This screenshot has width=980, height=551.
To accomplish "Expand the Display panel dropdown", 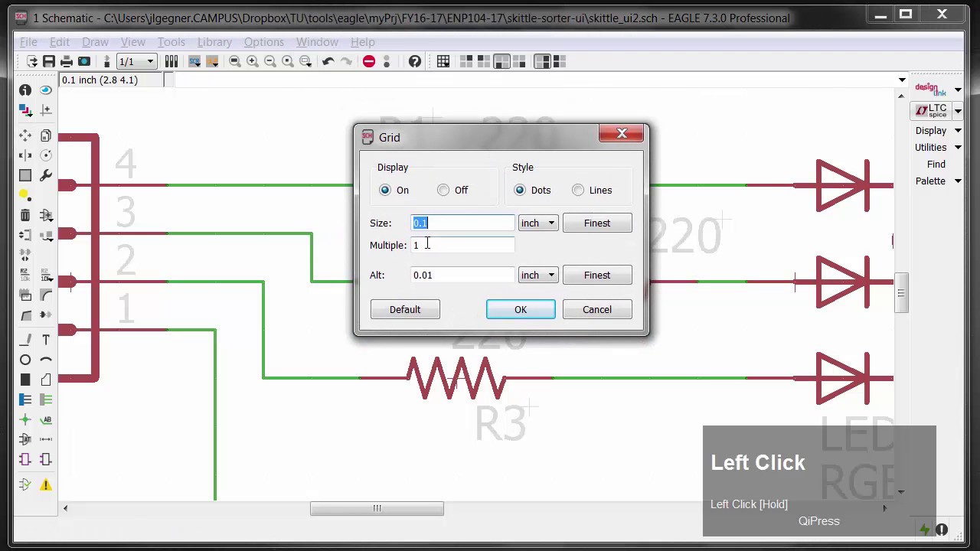I will (957, 131).
